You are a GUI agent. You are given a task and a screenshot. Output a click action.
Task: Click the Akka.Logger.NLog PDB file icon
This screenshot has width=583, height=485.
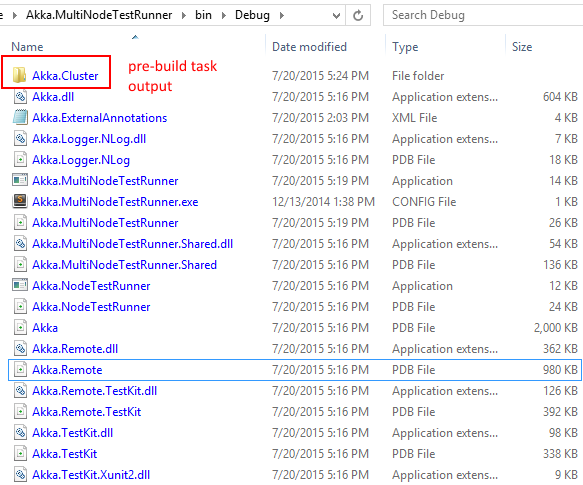[20, 160]
